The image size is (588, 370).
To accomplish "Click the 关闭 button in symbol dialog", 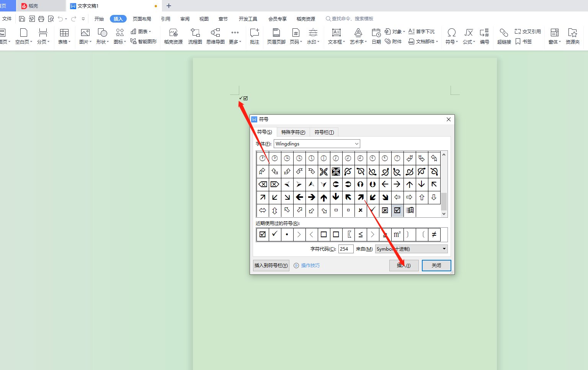I will [436, 265].
